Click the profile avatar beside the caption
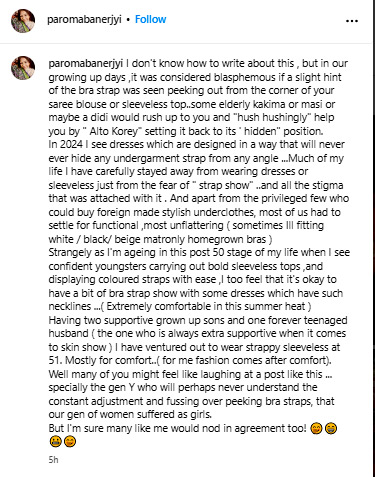This screenshot has height=477, width=375. [23, 68]
